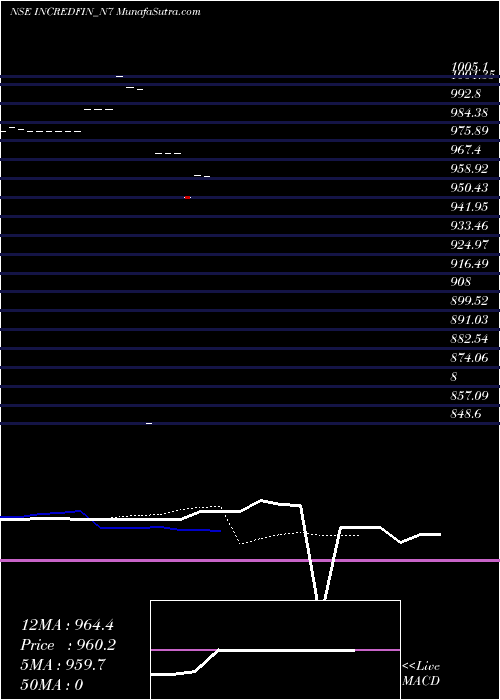This screenshot has height=700, width=500.
Task: Click the NSE INCREDFIN_N7 chart title
Action: click(105, 12)
